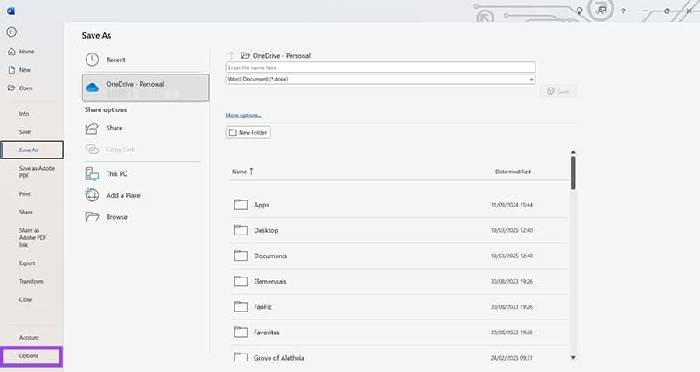Open the Desktop folder name

[266, 230]
